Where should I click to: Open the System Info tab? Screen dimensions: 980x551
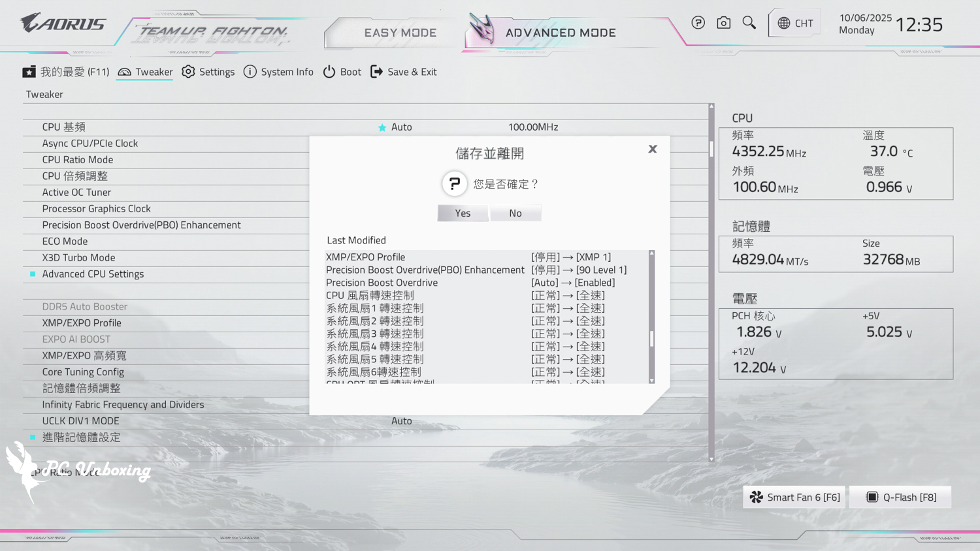[278, 72]
